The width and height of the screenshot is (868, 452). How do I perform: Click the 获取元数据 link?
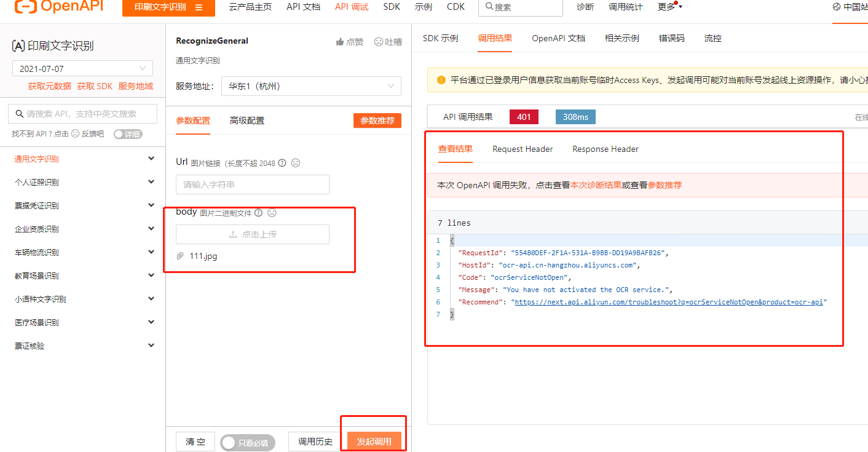49,86
